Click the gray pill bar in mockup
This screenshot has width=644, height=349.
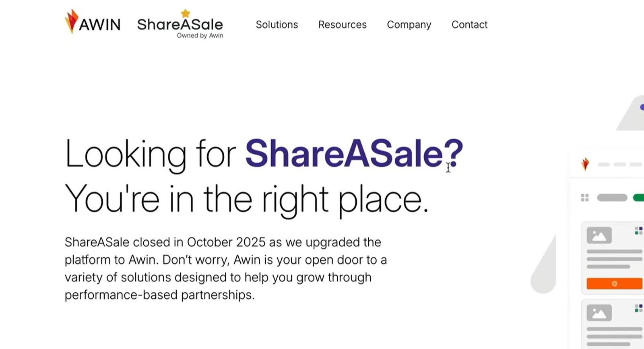tap(612, 198)
